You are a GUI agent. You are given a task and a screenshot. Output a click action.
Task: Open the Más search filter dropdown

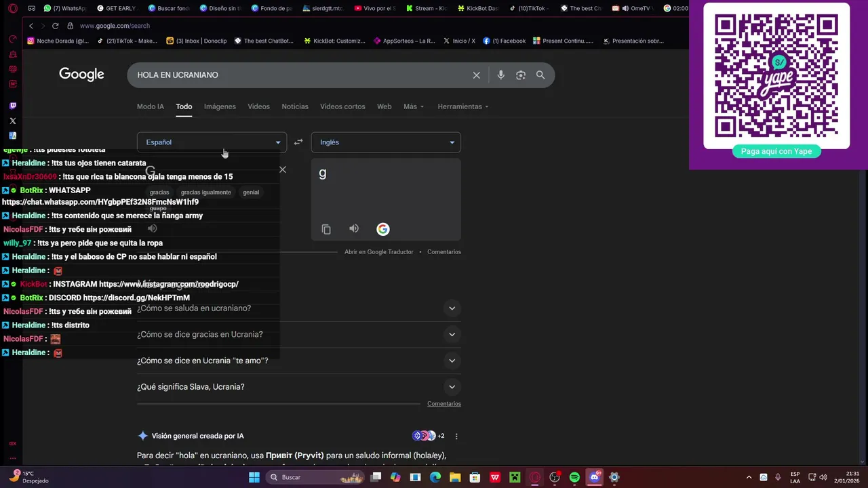tap(414, 106)
